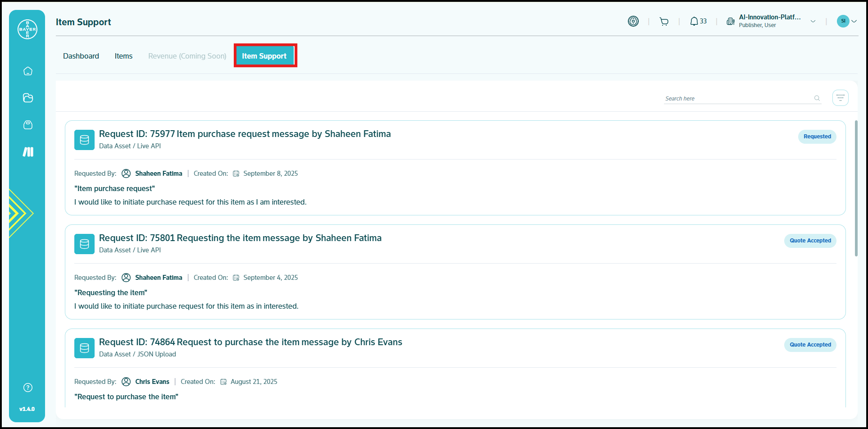868x429 pixels.
Task: Click the circular target icon in header
Action: [x=633, y=21]
